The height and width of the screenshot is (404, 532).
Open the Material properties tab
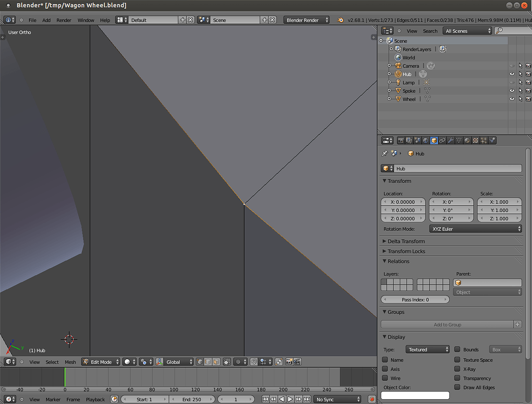click(467, 140)
